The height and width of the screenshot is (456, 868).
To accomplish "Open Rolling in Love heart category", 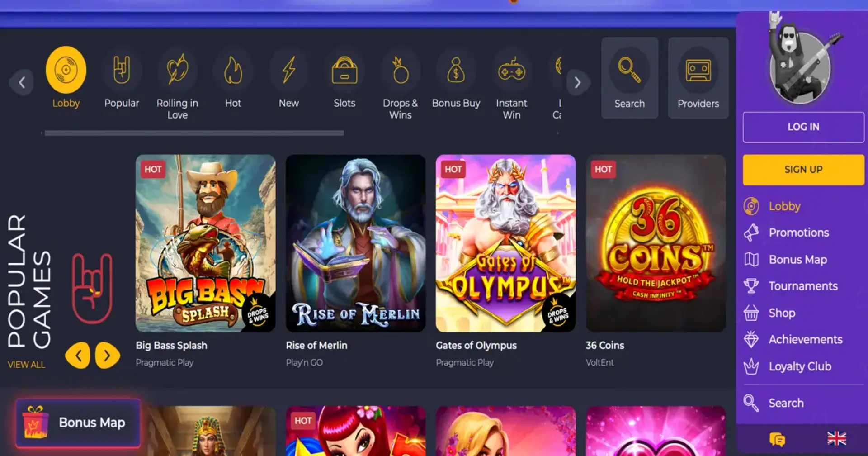I will click(x=177, y=70).
